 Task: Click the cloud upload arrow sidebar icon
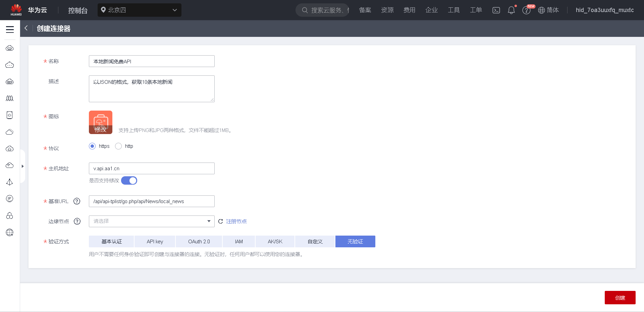10,148
